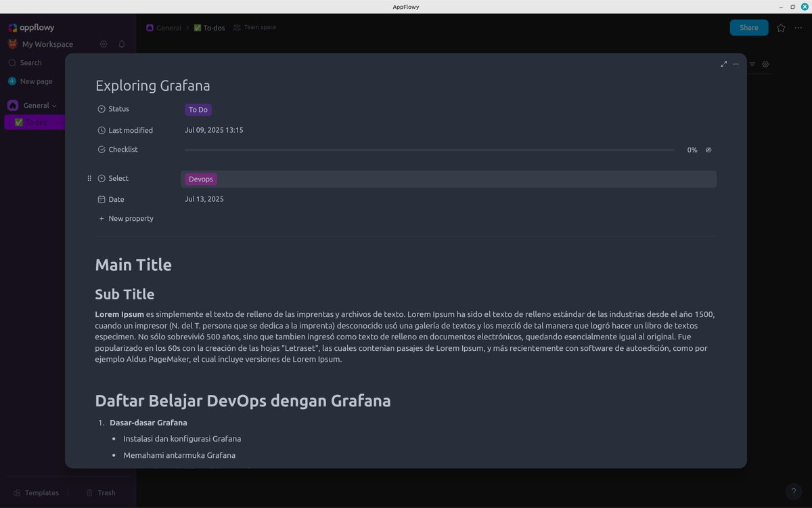Click the General space home icon
This screenshot has width=812, height=508.
13,106
